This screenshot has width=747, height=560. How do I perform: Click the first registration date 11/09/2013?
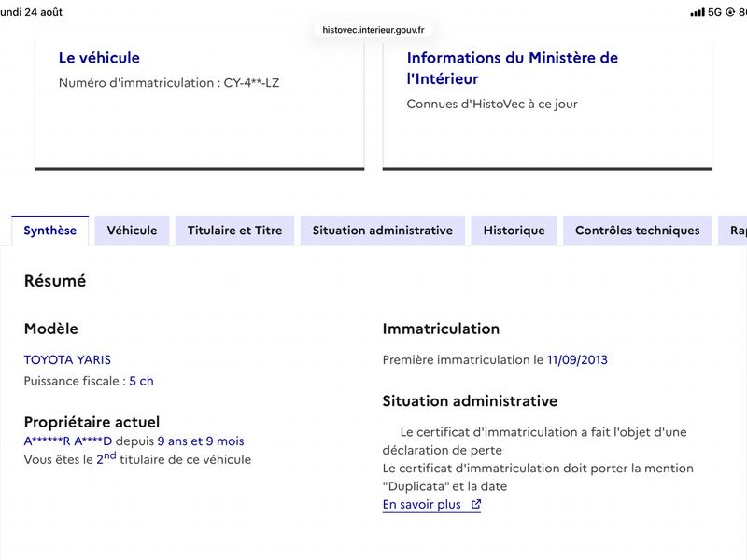(x=577, y=359)
